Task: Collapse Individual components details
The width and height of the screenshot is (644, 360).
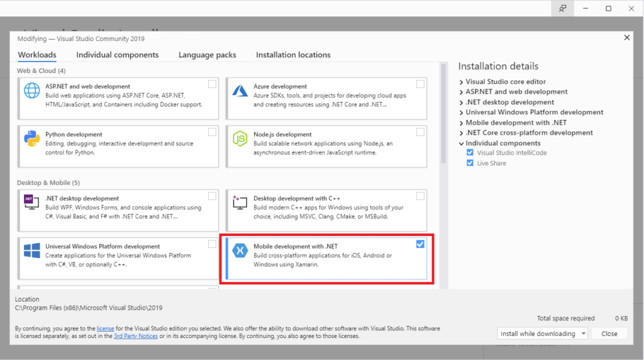Action: [x=461, y=143]
